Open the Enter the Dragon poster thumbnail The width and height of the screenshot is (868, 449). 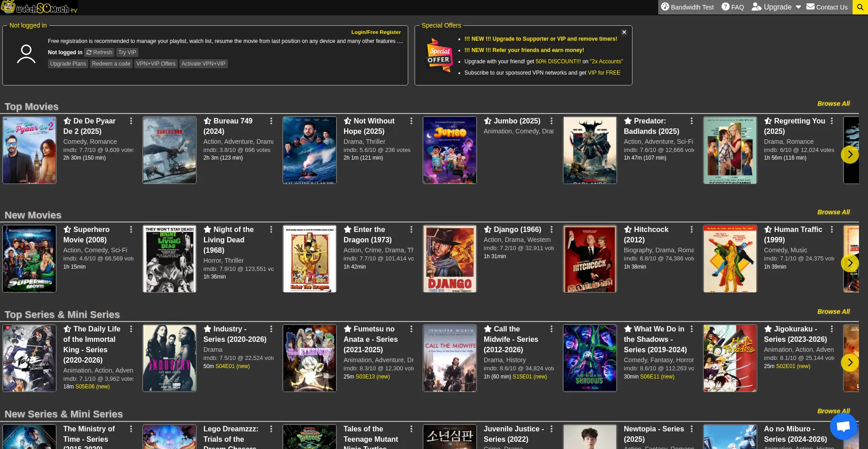[310, 259]
